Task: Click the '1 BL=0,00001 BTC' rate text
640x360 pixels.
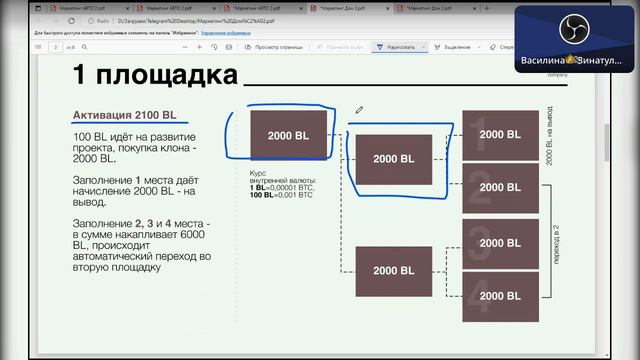Action: pos(282,188)
